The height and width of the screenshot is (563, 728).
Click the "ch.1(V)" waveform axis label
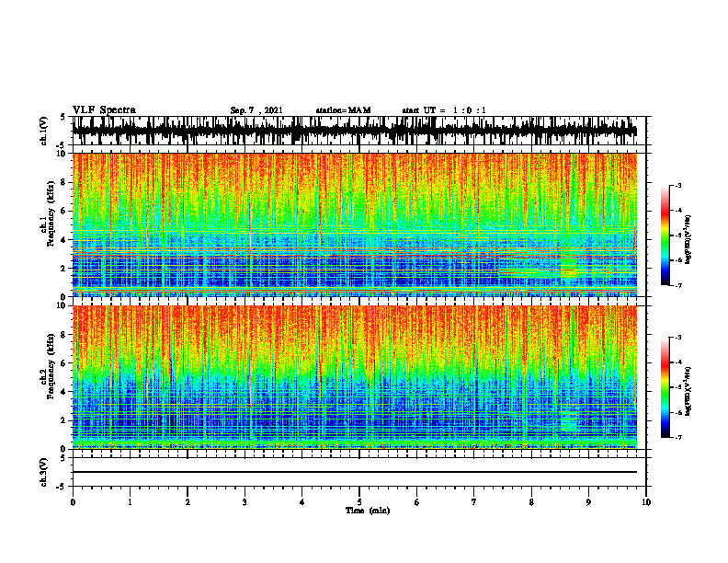43,131
